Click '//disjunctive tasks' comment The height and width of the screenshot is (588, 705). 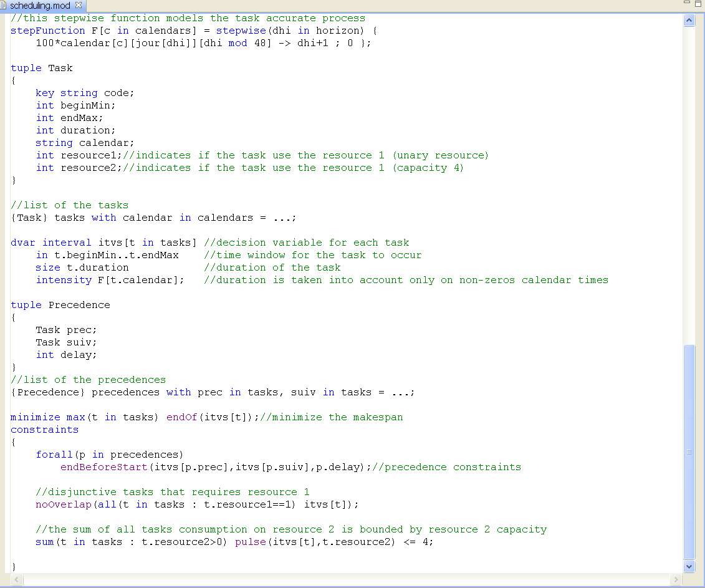pyautogui.click(x=172, y=492)
